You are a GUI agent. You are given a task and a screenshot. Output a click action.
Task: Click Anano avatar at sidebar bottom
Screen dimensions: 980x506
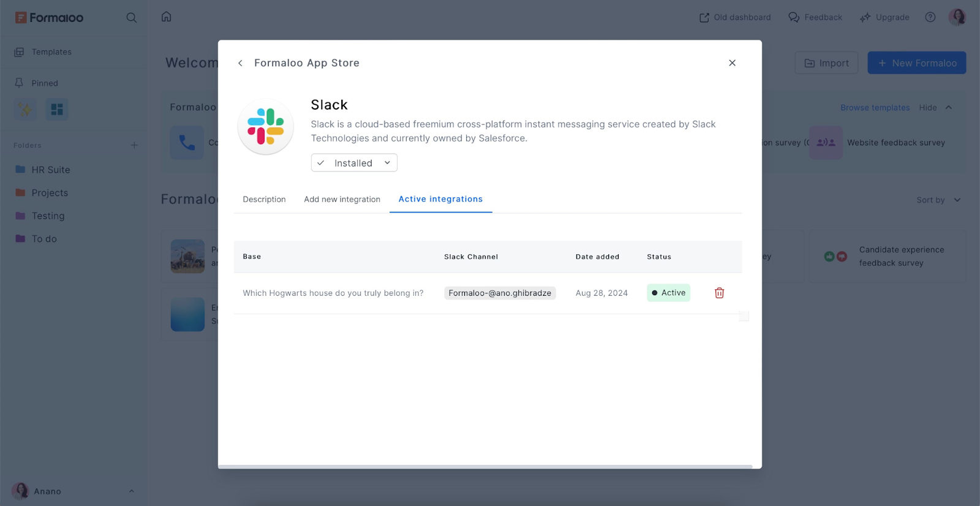coord(21,491)
